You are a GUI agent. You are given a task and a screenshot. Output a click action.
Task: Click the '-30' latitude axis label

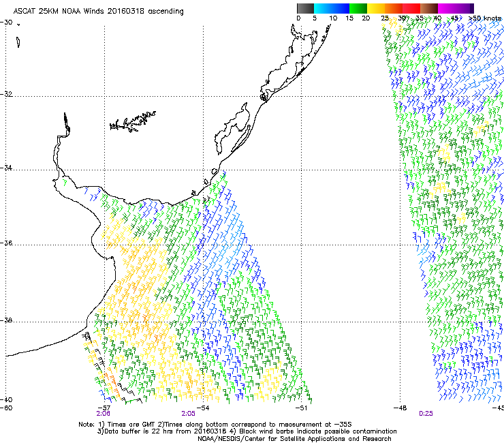click(6, 22)
